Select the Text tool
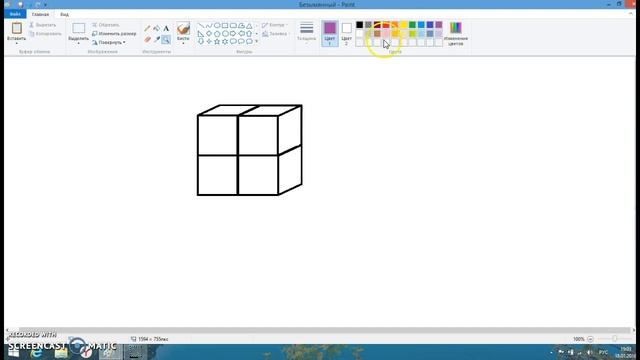This screenshot has width=640, height=360. click(166, 29)
